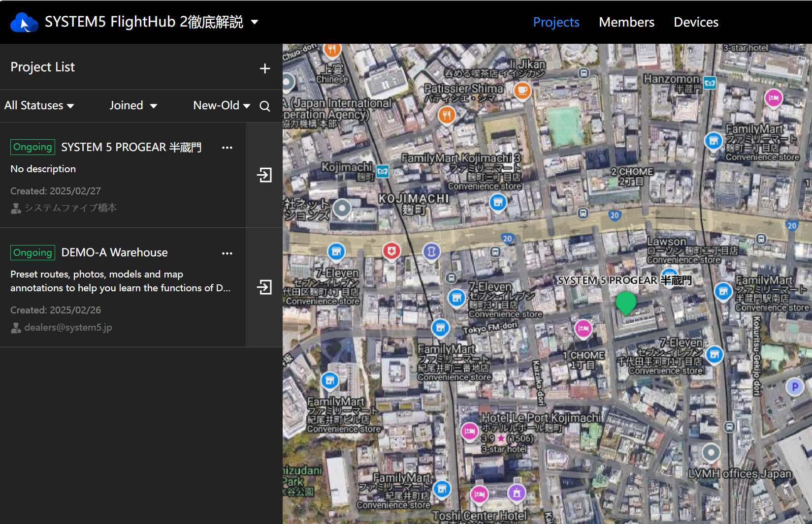Add a new project with plus icon
The width and height of the screenshot is (812, 524).
point(265,68)
